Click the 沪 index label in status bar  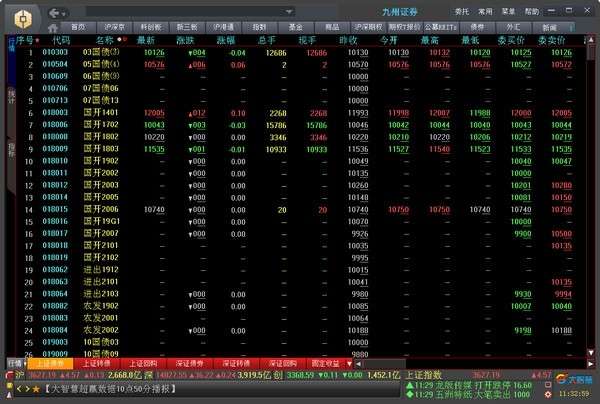(x=20, y=375)
